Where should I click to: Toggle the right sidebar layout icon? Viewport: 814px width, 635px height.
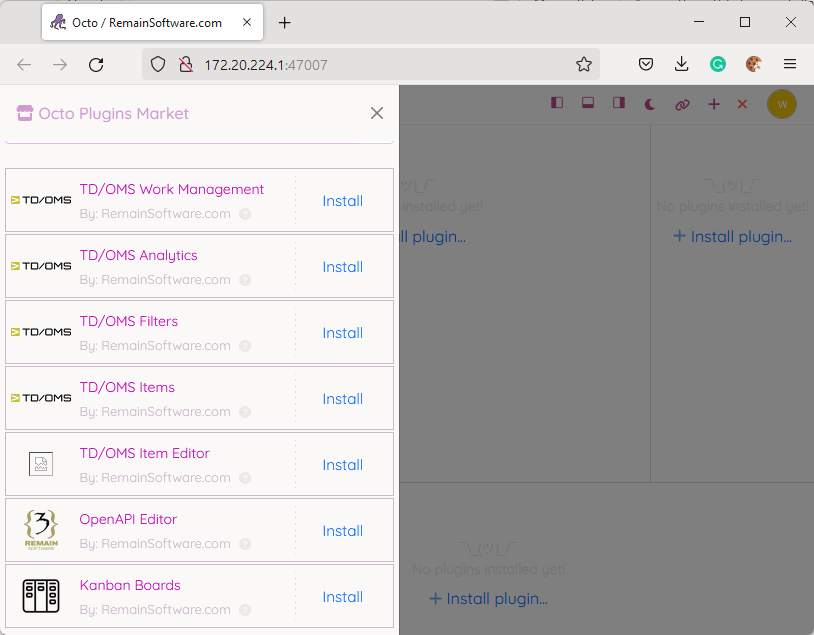coord(619,103)
